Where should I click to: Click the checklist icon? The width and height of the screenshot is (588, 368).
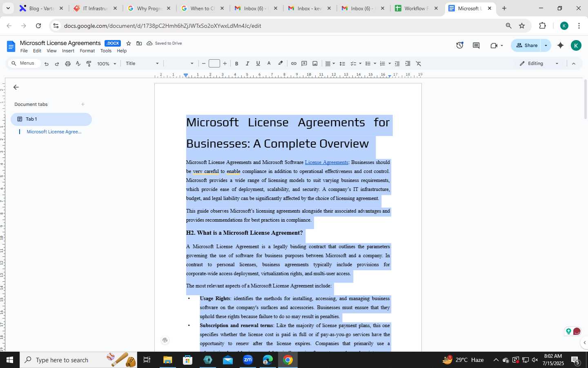354,64
